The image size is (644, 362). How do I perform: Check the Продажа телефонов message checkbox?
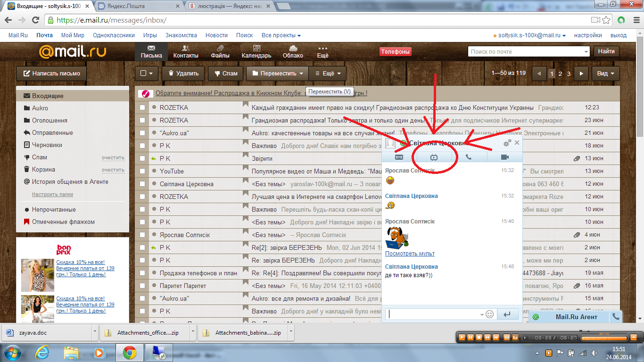click(142, 273)
